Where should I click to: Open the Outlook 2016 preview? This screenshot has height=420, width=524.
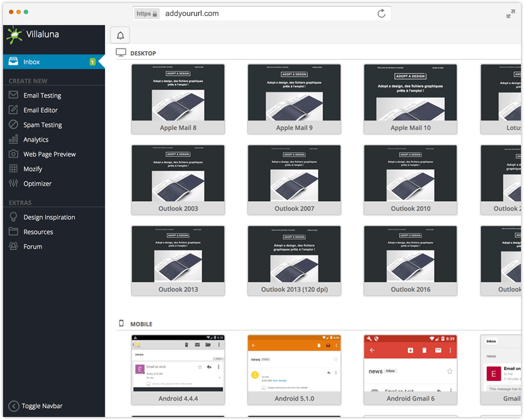click(x=410, y=261)
